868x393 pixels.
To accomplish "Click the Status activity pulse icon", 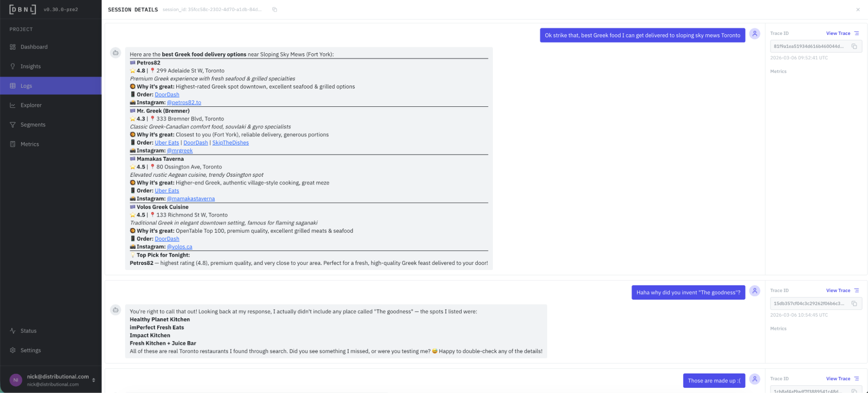I will coord(13,331).
